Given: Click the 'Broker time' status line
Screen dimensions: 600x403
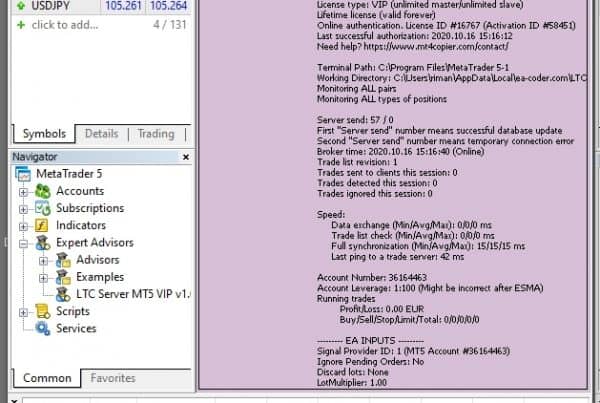Looking at the screenshot, I should (x=400, y=152).
